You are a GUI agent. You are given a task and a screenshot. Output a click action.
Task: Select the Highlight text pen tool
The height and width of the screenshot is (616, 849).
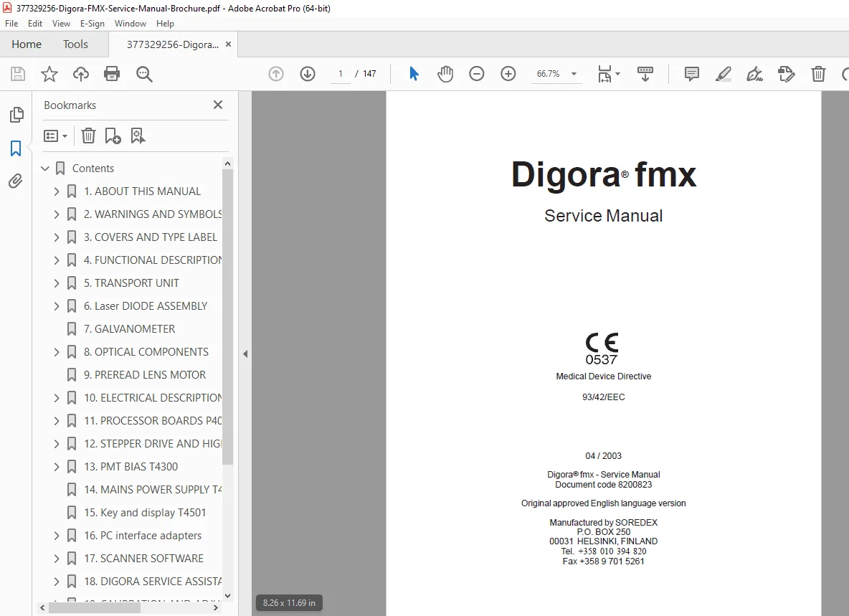pyautogui.click(x=723, y=74)
